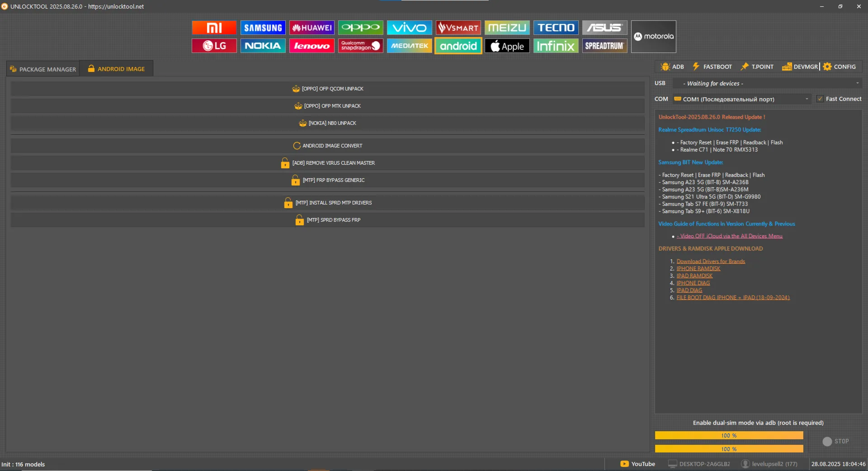Select the Spreadtrum brand logo
The width and height of the screenshot is (868, 471).
pyautogui.click(x=604, y=46)
